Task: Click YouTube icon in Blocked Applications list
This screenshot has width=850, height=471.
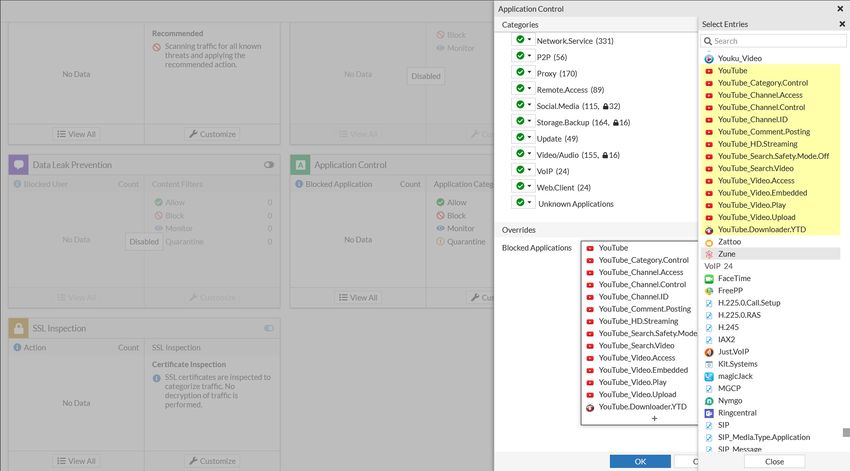Action: [x=590, y=248]
